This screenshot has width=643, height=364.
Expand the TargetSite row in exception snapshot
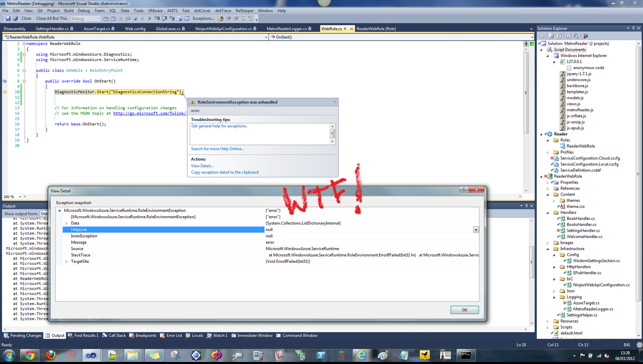click(x=67, y=262)
